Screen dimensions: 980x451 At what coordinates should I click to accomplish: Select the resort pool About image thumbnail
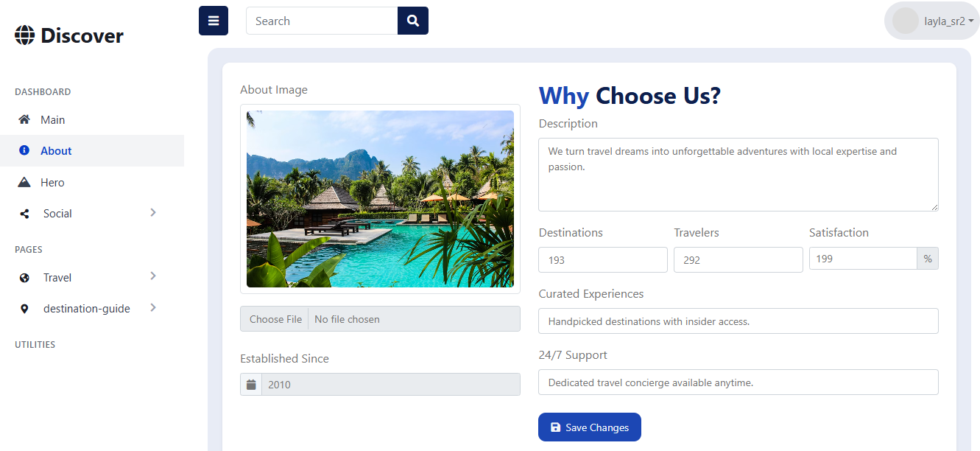(x=380, y=199)
